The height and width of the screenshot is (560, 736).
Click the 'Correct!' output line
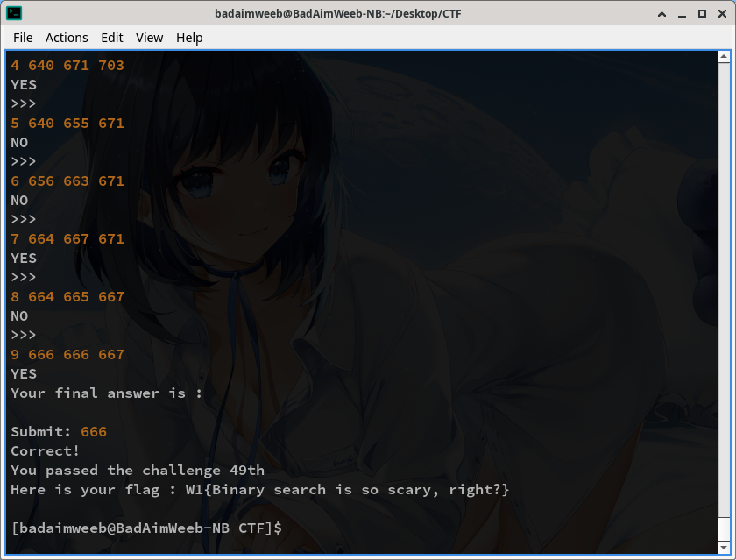point(45,450)
